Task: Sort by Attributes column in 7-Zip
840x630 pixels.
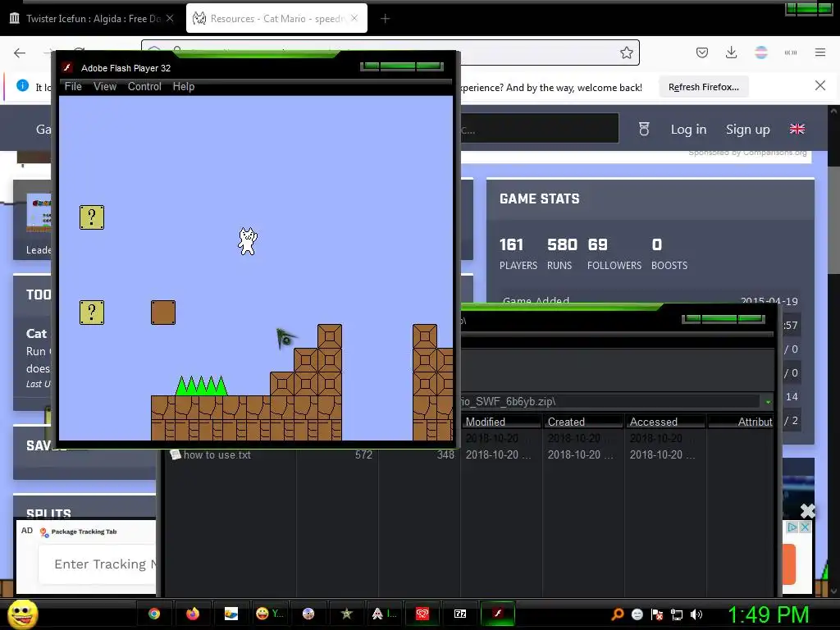Action: [x=741, y=422]
